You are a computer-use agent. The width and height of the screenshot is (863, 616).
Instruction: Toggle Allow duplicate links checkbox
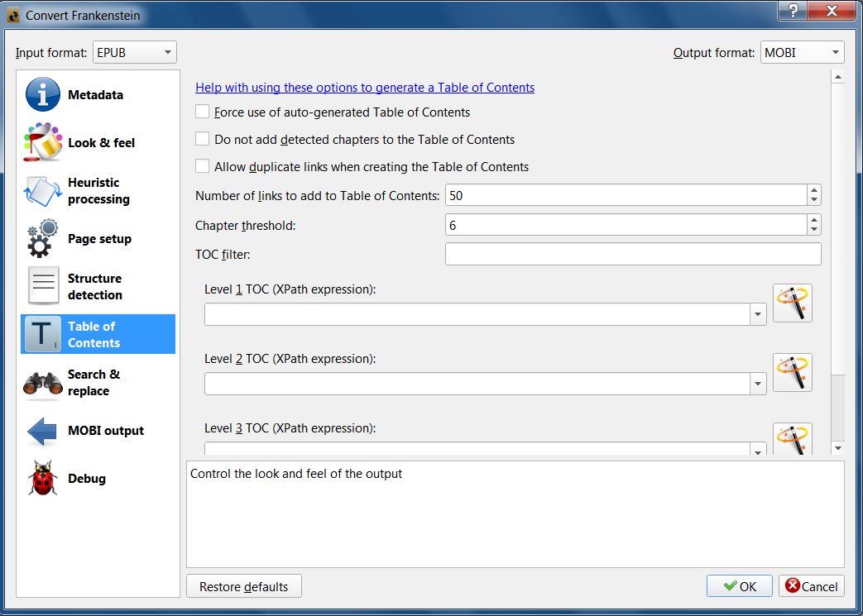point(203,166)
